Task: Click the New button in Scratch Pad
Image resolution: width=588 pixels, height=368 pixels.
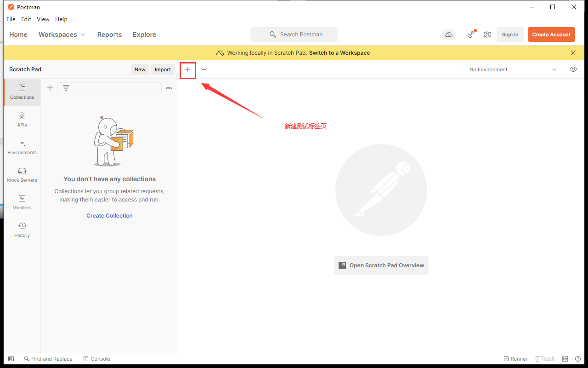Action: (140, 69)
